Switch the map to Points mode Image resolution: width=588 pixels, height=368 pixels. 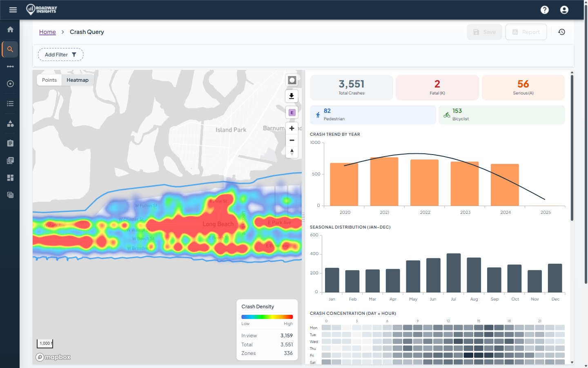point(49,80)
